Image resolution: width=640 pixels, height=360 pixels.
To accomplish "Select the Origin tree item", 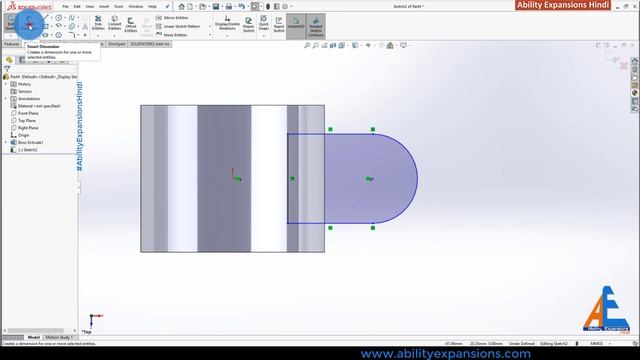I will 23,136.
